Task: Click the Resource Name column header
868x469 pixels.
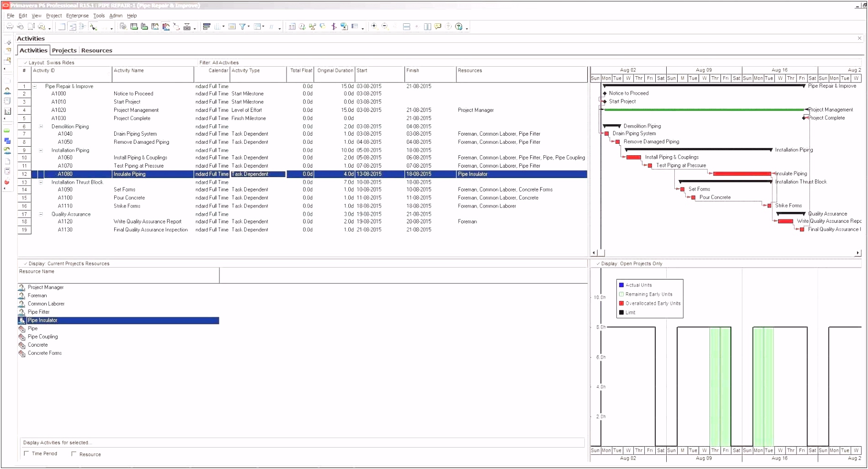Action: pyautogui.click(x=118, y=275)
